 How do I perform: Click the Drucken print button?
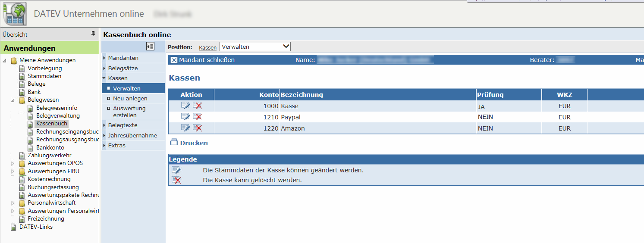tap(189, 143)
